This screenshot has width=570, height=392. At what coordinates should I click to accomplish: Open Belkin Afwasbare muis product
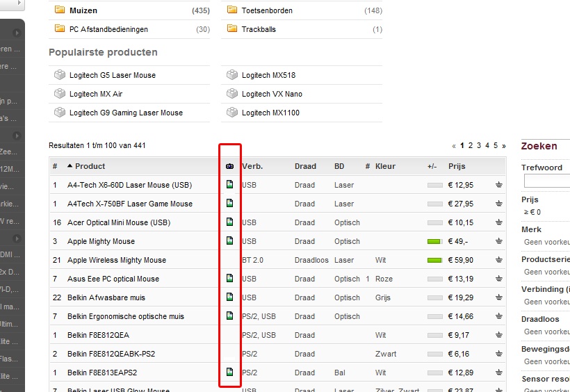point(106,297)
